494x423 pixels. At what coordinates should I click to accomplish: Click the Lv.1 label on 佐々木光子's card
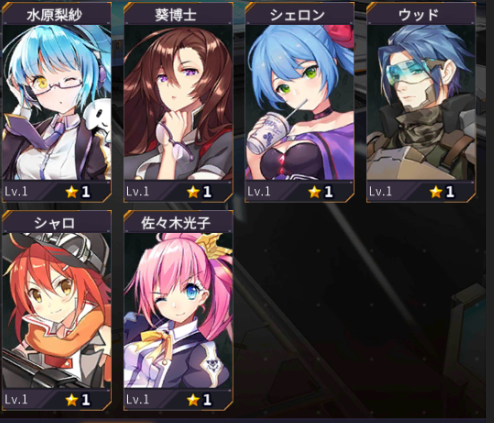(137, 399)
